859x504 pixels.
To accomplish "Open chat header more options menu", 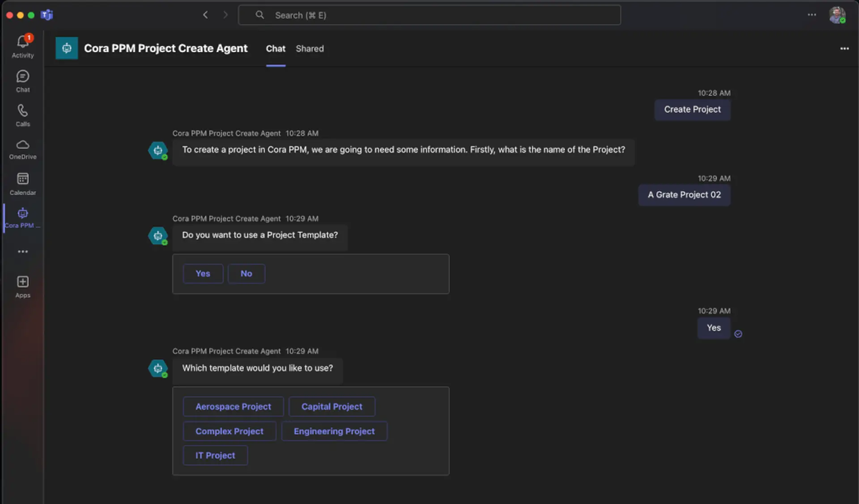I will click(844, 49).
